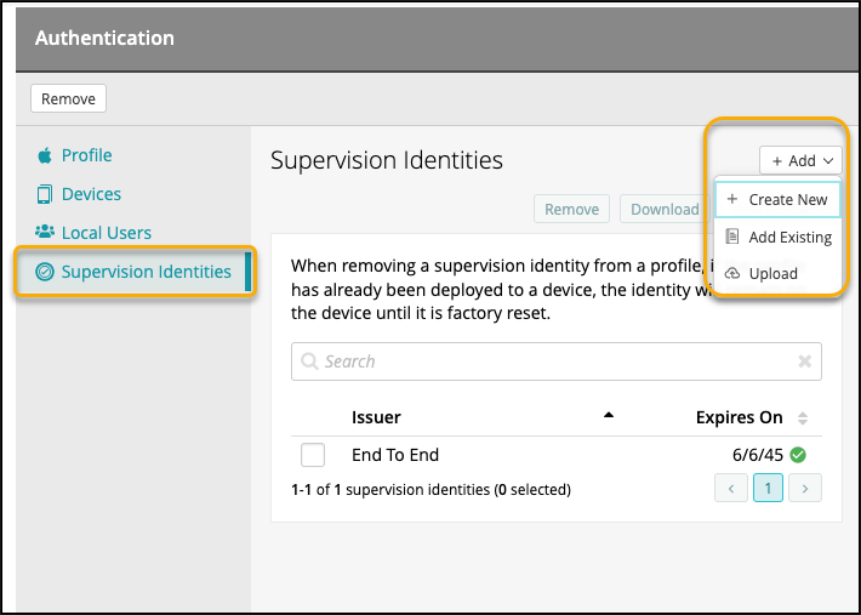The height and width of the screenshot is (615, 861).
Task: Click the people icon beside Local Users
Action: 44,232
